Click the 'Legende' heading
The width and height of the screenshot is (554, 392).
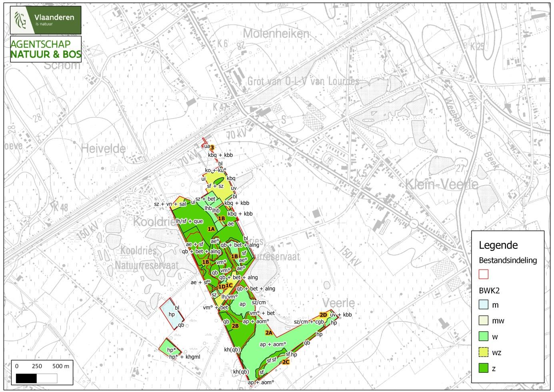click(498, 245)
